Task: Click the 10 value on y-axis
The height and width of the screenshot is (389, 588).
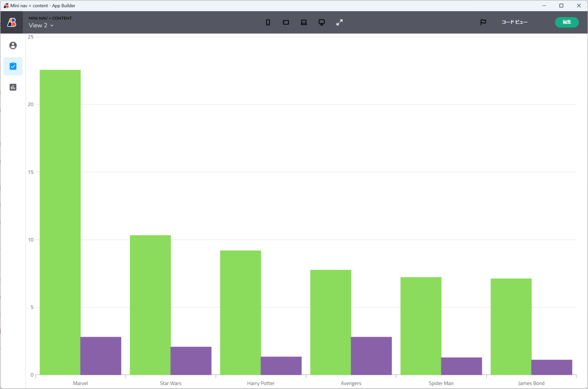Action: tap(30, 240)
